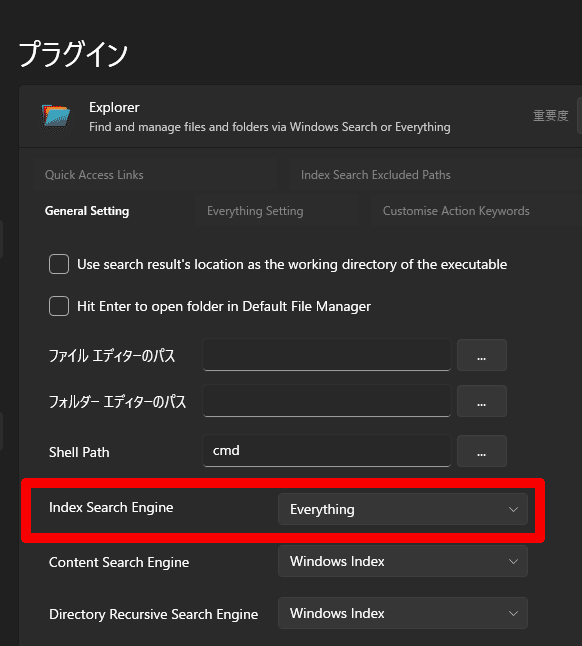Screen dimensions: 582x646
Task: Click the Shell Path browse button
Action: click(x=482, y=451)
